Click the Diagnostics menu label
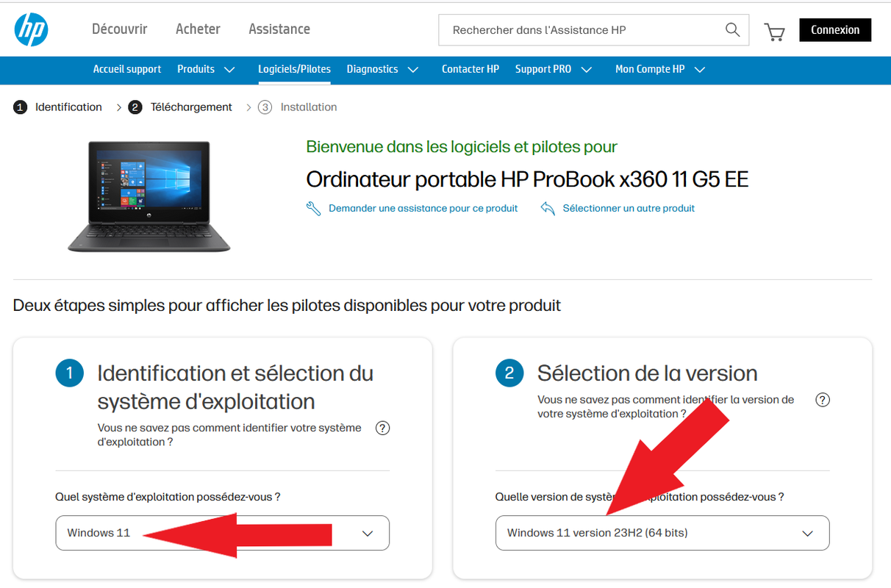 (x=372, y=69)
